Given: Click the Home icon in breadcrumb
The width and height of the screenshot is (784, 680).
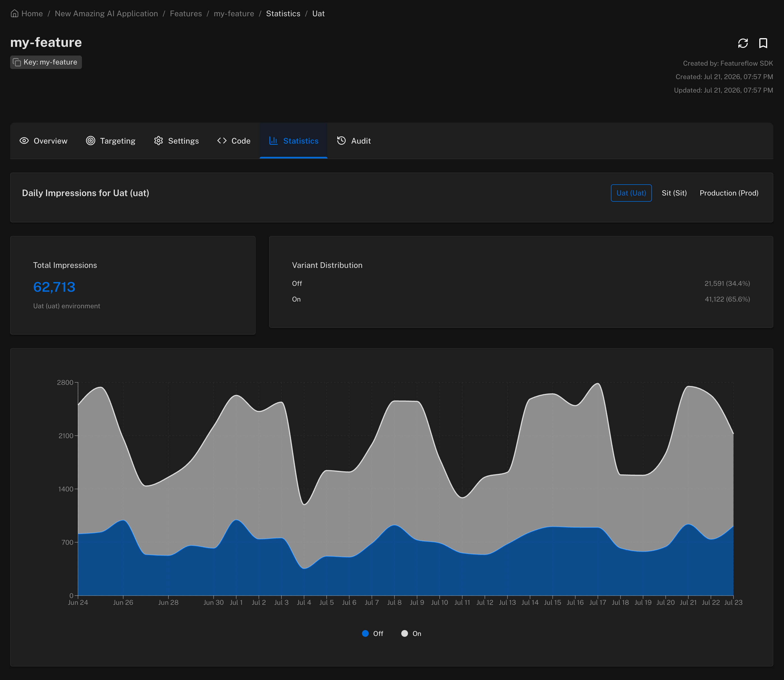Looking at the screenshot, I should click(x=14, y=14).
